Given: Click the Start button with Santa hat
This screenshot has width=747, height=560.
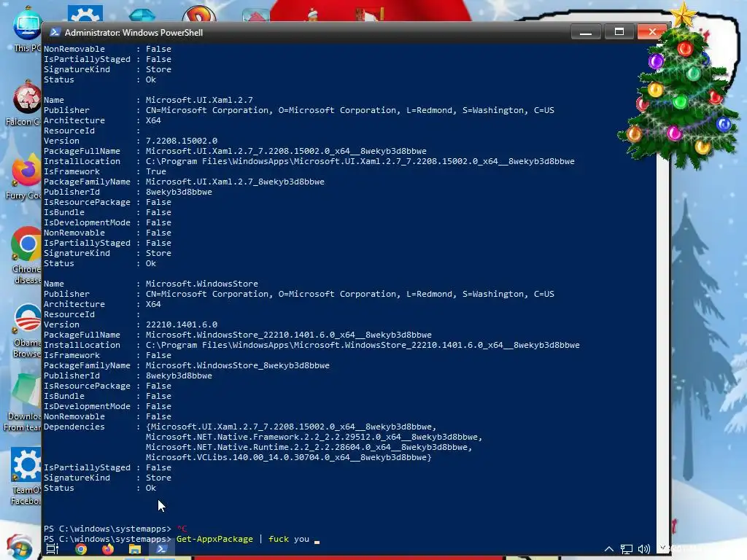Looking at the screenshot, I should 19,548.
